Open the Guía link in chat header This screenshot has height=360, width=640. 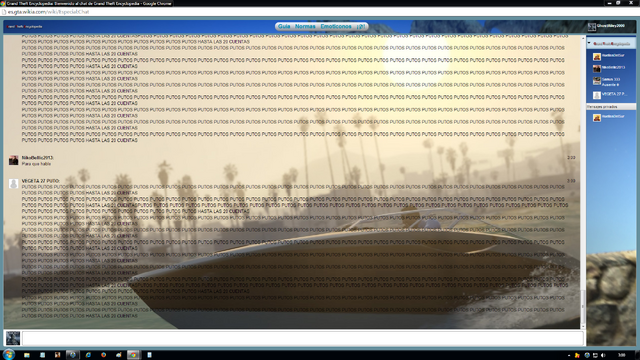284,27
